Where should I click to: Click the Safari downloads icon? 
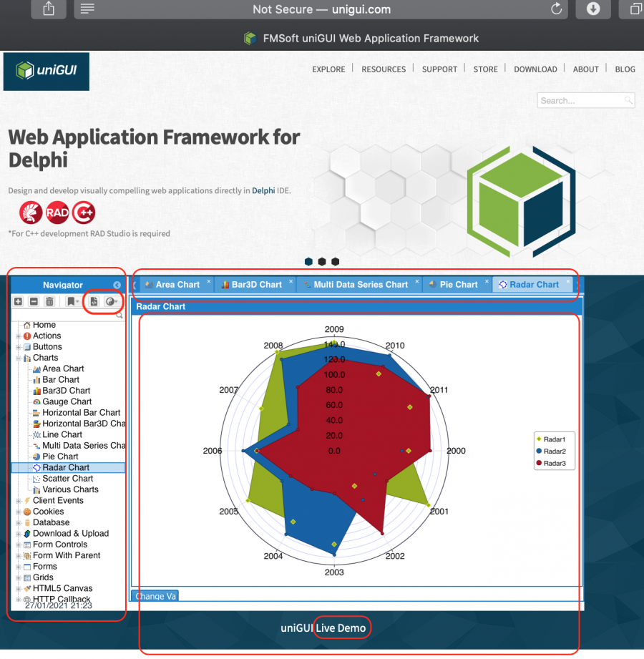click(x=593, y=9)
